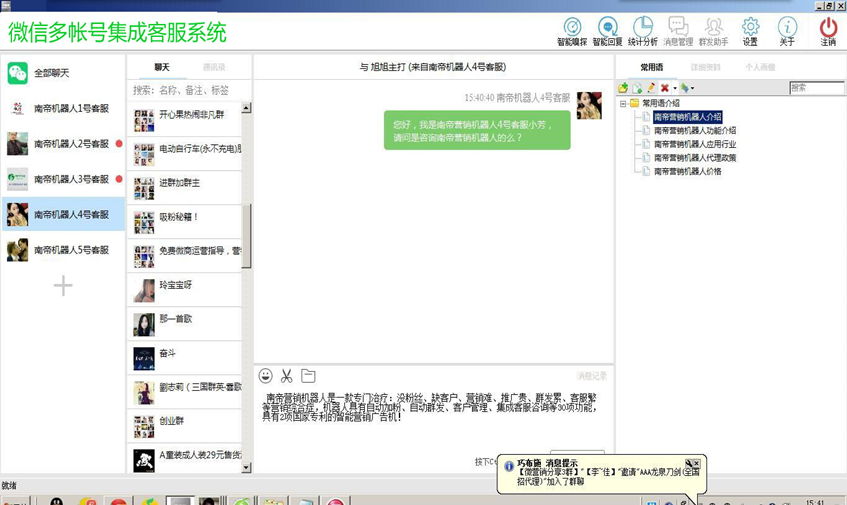The height and width of the screenshot is (505, 847).
Task: Click the red 注销 logout power icon
Action: tap(828, 31)
